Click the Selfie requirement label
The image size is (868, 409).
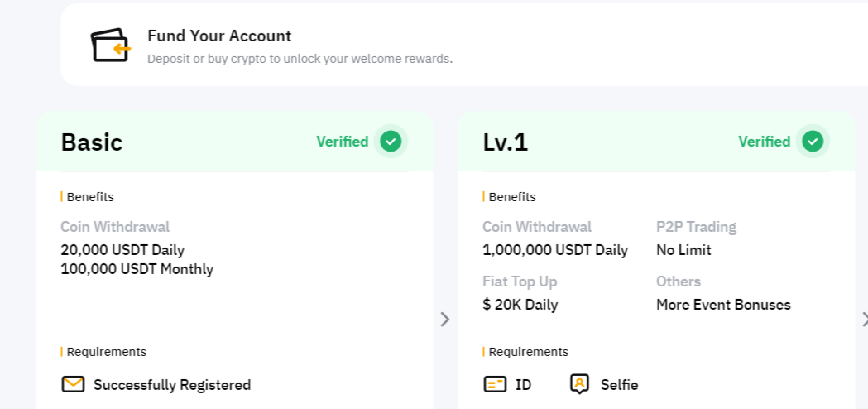(x=620, y=385)
